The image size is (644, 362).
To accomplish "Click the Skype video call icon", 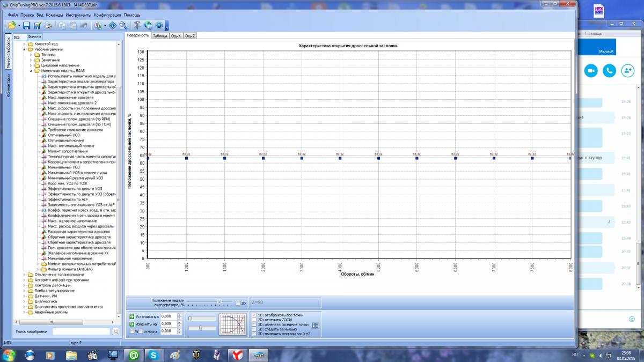I will [591, 70].
